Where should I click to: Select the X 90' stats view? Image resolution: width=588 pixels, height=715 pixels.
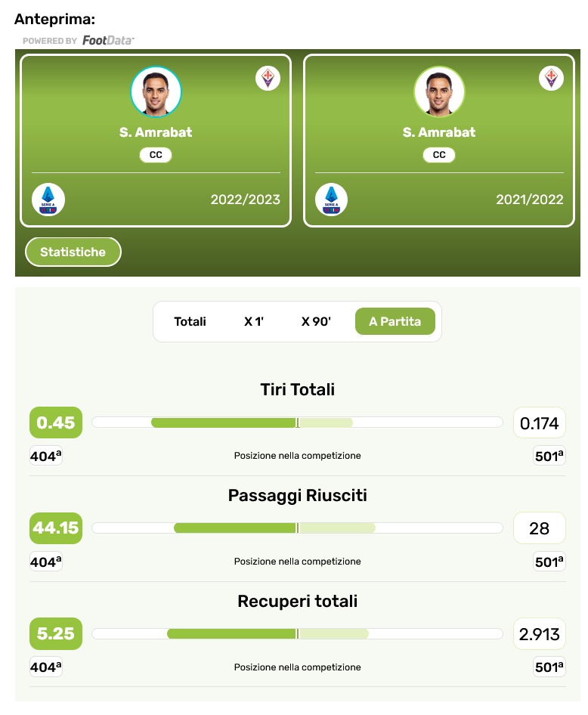[x=316, y=321]
